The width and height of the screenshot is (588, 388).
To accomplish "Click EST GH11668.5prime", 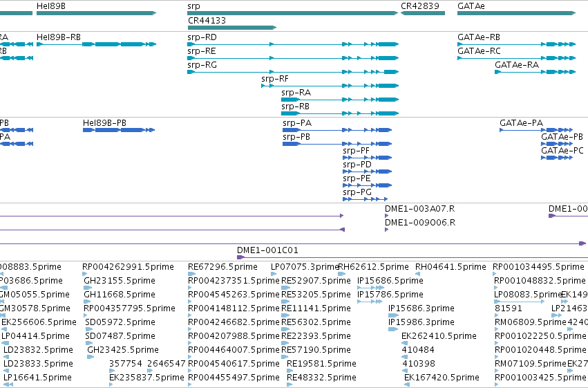I will coord(120,295).
